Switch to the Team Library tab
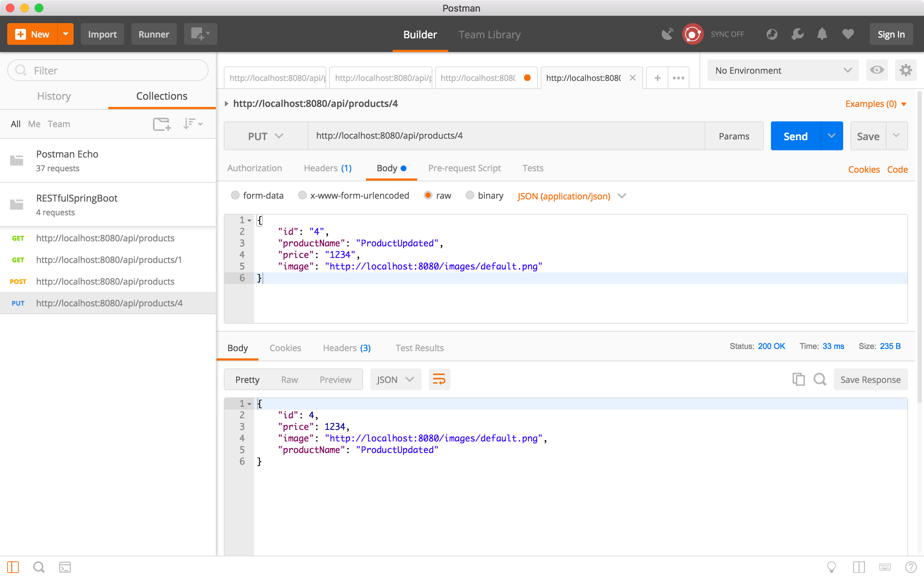The width and height of the screenshot is (924, 578). click(489, 34)
